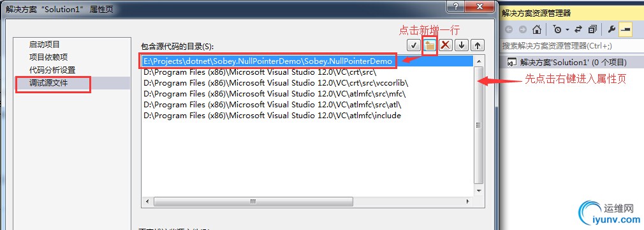
Task: Toggle Preview Selected Items icon
Action: [x=626, y=29]
